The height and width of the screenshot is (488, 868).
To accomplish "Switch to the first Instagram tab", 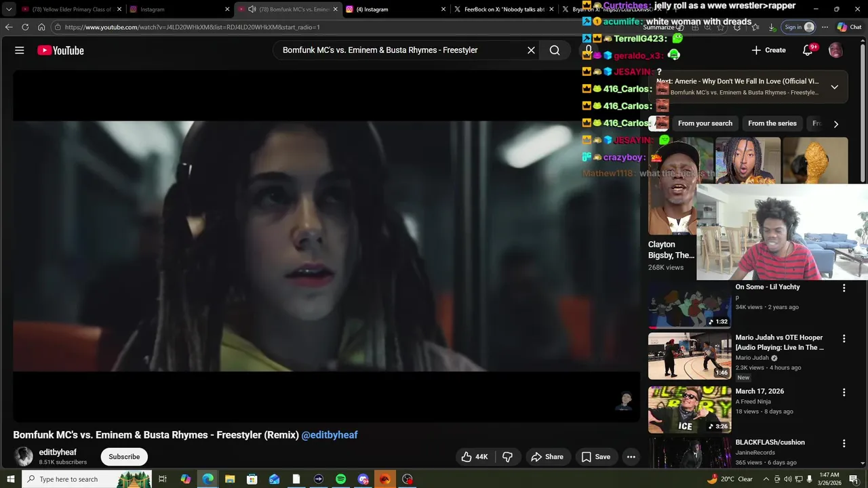I will tap(180, 9).
